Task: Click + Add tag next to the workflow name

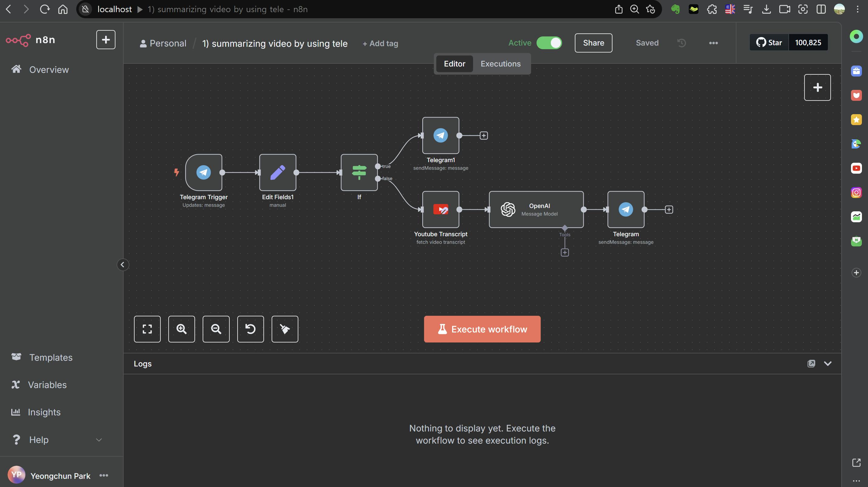Action: click(380, 43)
